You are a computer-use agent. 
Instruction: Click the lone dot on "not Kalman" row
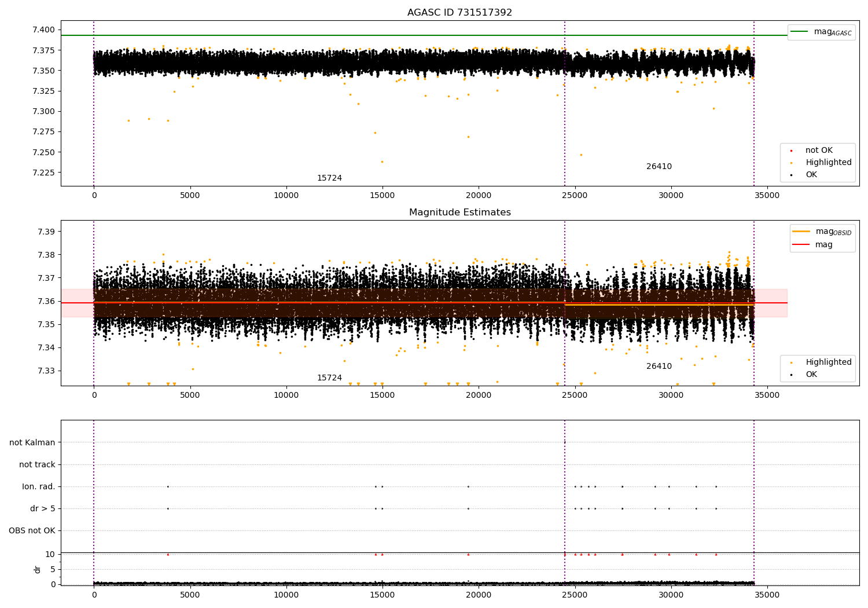tap(565, 442)
